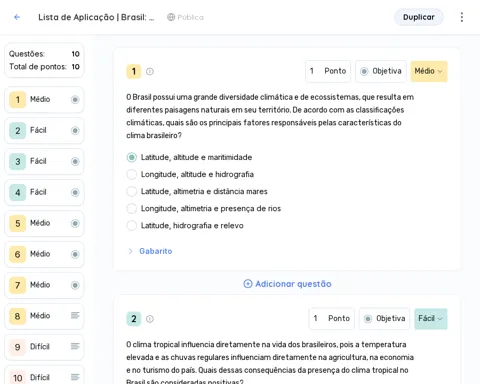Click objective type icon in sidebar row 4
The image size is (480, 384).
click(x=75, y=192)
